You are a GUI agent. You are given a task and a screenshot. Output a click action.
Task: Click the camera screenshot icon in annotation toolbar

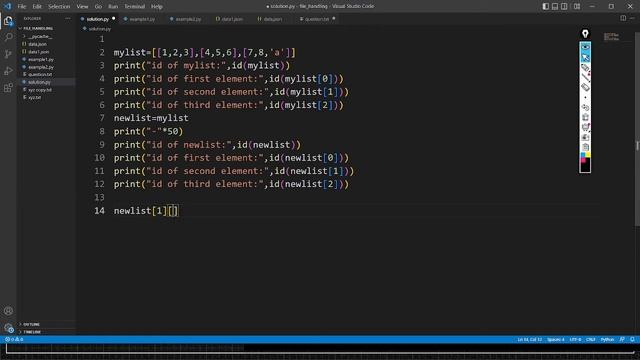(585, 137)
